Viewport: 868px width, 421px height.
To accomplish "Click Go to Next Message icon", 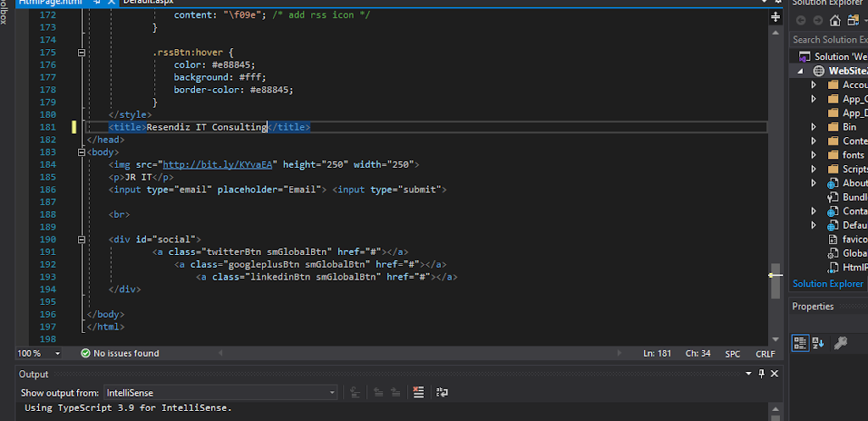I will pyautogui.click(x=395, y=393).
